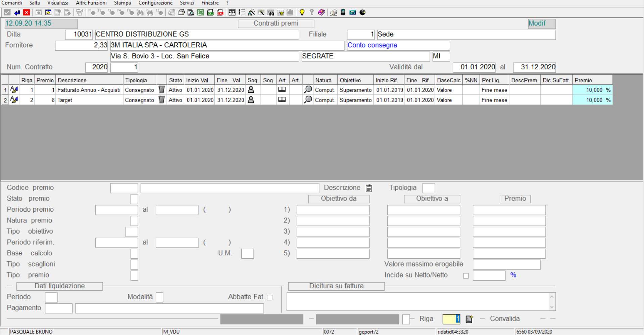Screen dimensions: 644x335
Task: Export data with the CSV toolbar icon
Action: (210, 12)
